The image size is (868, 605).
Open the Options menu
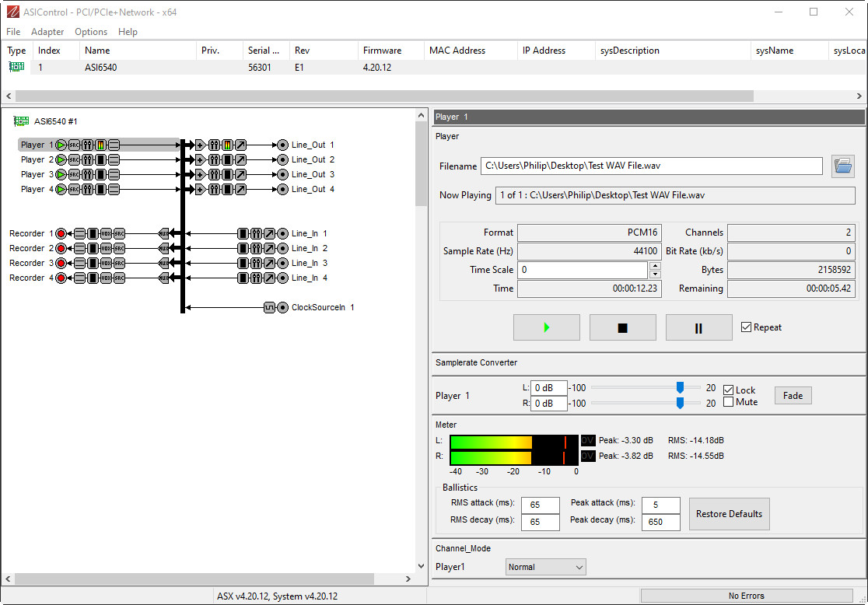click(91, 32)
